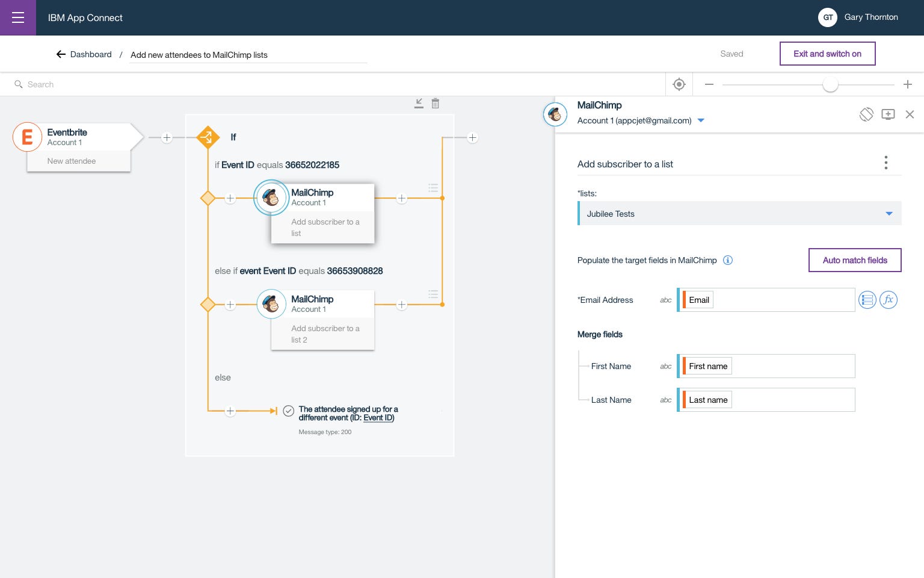Select the first MailChimp monkey node icon
924x578 pixels.
(x=271, y=197)
